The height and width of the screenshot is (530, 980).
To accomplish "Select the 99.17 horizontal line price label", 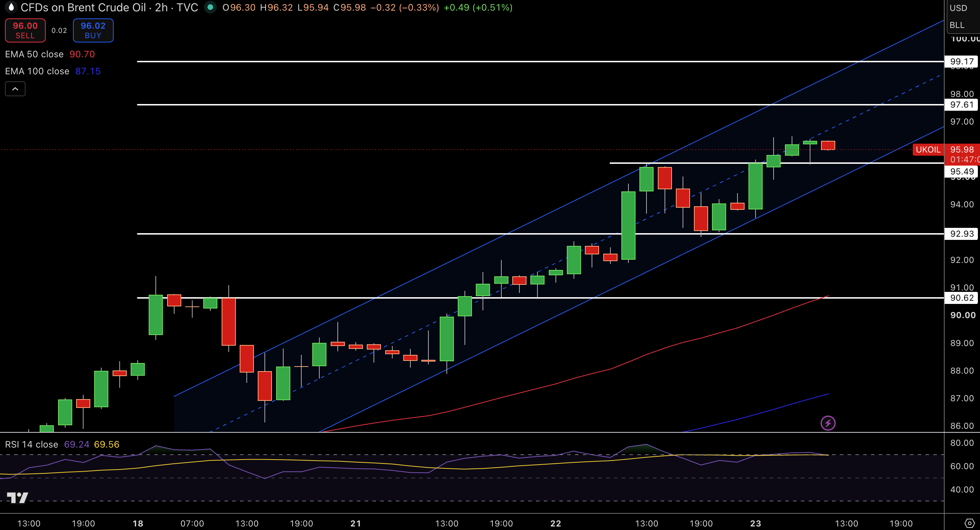I will [961, 62].
